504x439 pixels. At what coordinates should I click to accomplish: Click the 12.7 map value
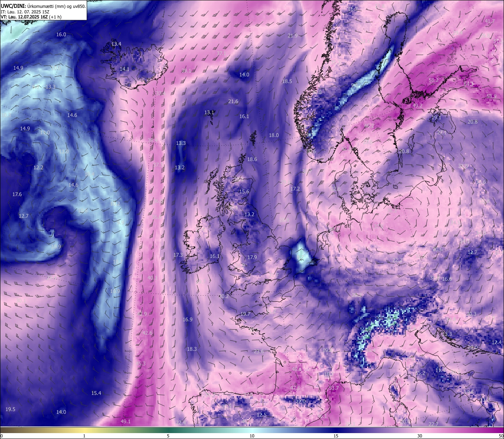click(24, 216)
